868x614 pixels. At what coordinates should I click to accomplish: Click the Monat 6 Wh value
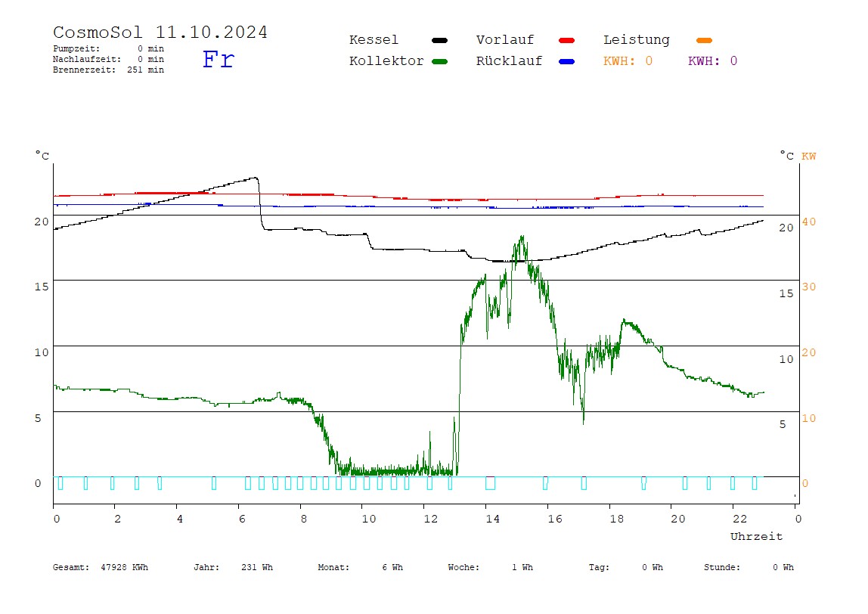tap(361, 567)
